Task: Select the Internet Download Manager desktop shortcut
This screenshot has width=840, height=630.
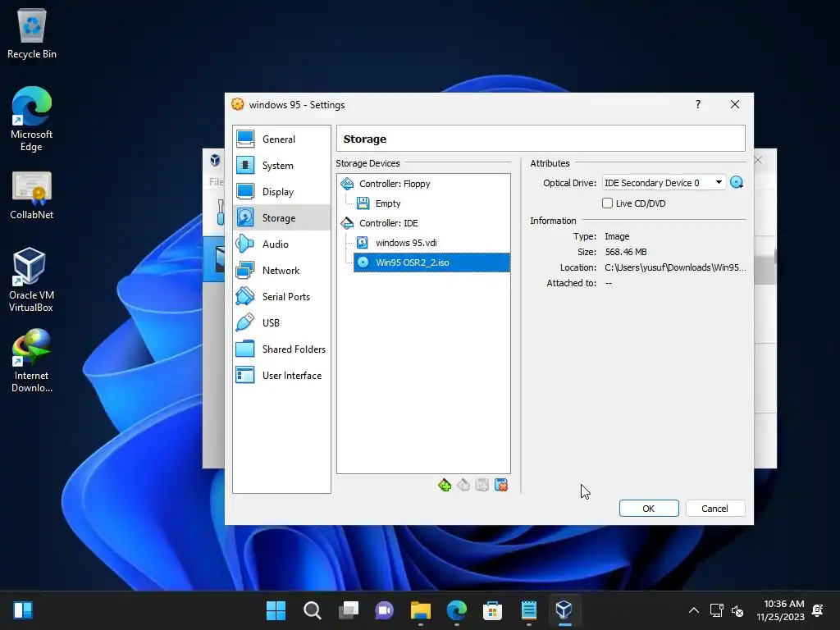Action: click(x=32, y=361)
